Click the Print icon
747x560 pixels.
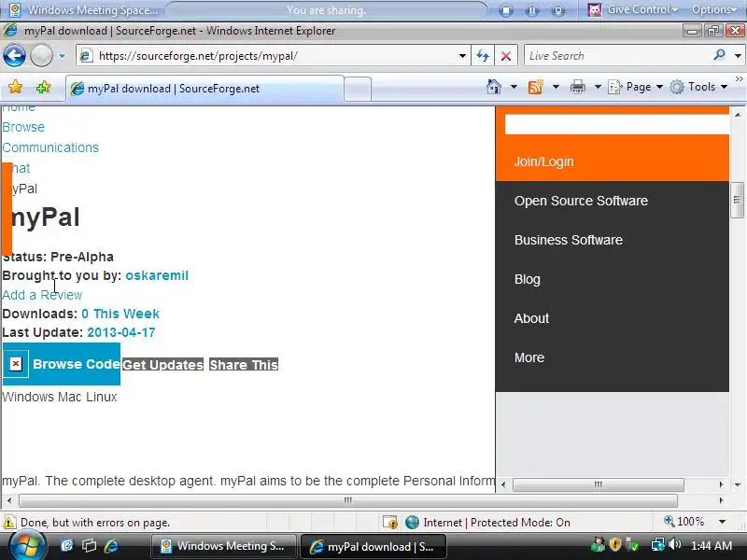click(x=578, y=87)
